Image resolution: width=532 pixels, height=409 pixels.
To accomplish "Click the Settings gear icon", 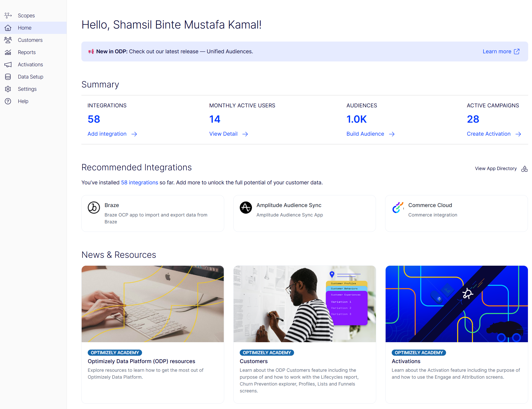I will pyautogui.click(x=8, y=89).
